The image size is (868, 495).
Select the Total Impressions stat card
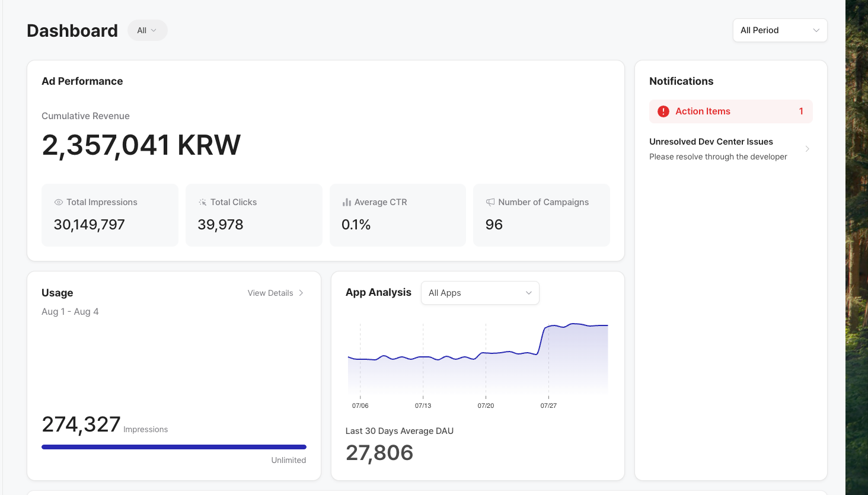pyautogui.click(x=110, y=215)
